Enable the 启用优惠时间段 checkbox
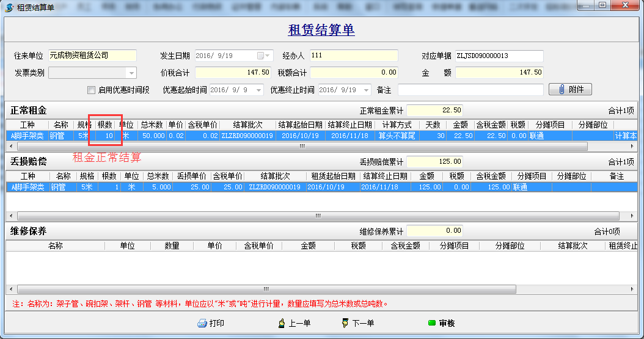Screen dimensions: 644x339 (x=92, y=90)
